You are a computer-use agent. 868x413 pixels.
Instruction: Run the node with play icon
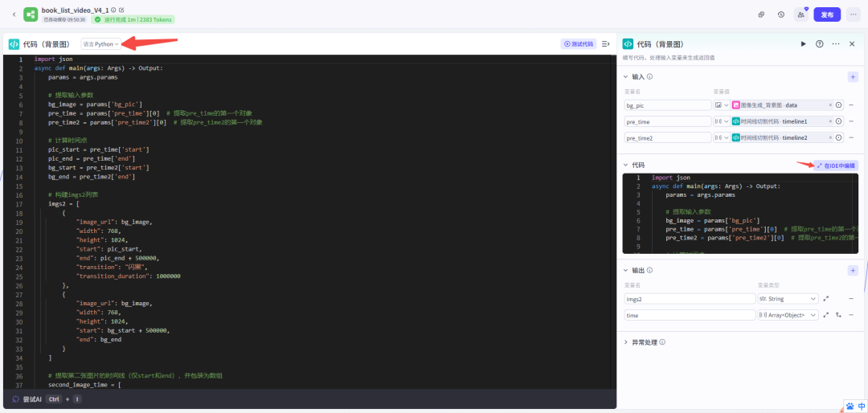tap(803, 44)
